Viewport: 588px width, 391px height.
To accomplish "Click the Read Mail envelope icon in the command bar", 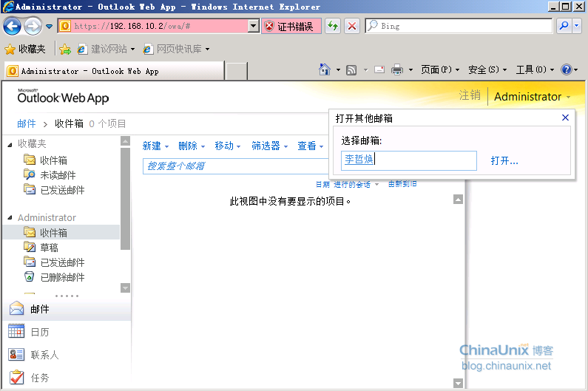I will (x=379, y=69).
